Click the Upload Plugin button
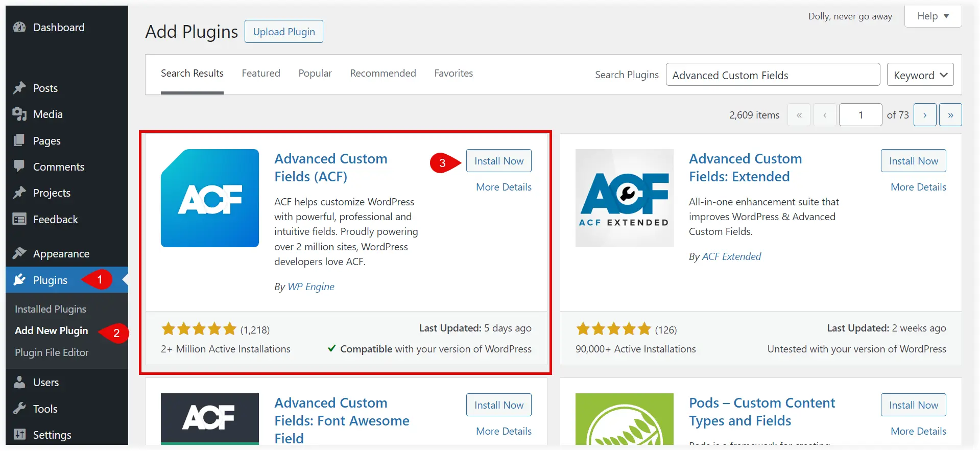Screen dimensions: 980x451 284,32
